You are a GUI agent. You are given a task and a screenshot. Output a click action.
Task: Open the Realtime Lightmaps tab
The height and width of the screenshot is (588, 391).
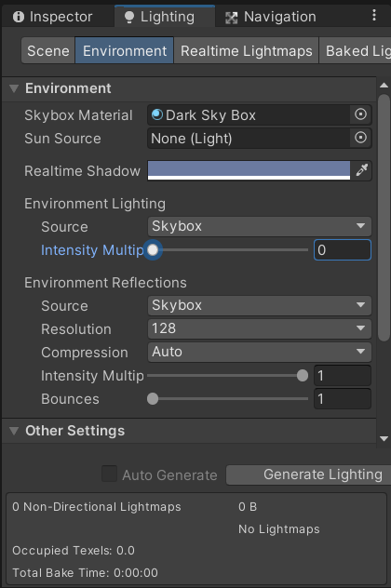(246, 50)
